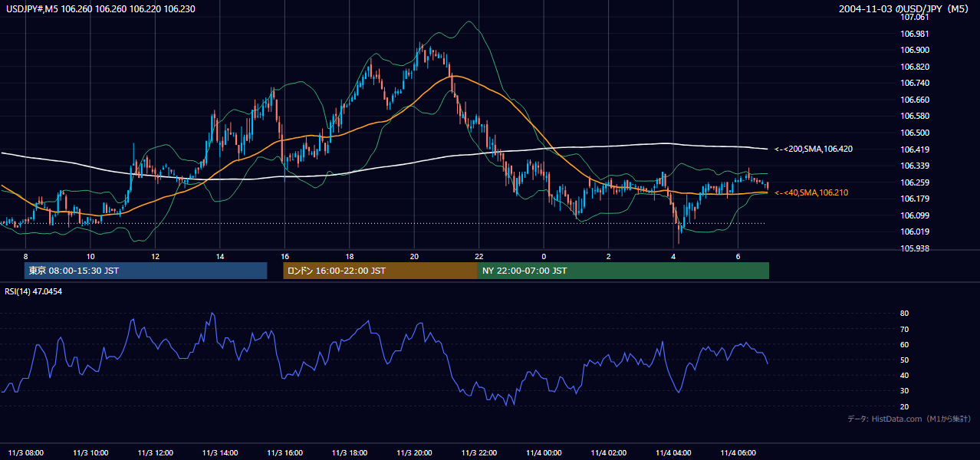The height and width of the screenshot is (460, 980).
Task: Click the 11/3 14:00 bottom time label
Action: (x=220, y=452)
